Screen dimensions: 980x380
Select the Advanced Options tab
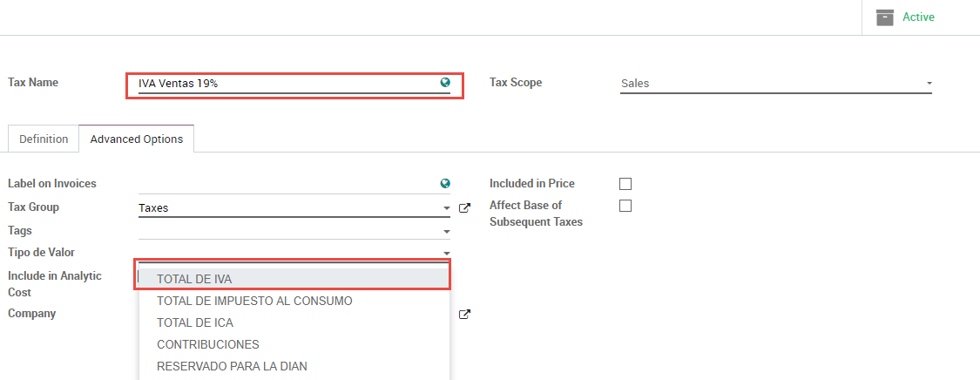137,139
